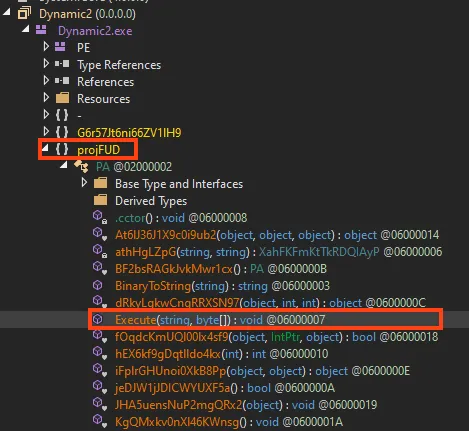Click the method icon beside hEX6kf9gDqtIIdo4kx
469x431 pixels.
pyautogui.click(x=99, y=353)
